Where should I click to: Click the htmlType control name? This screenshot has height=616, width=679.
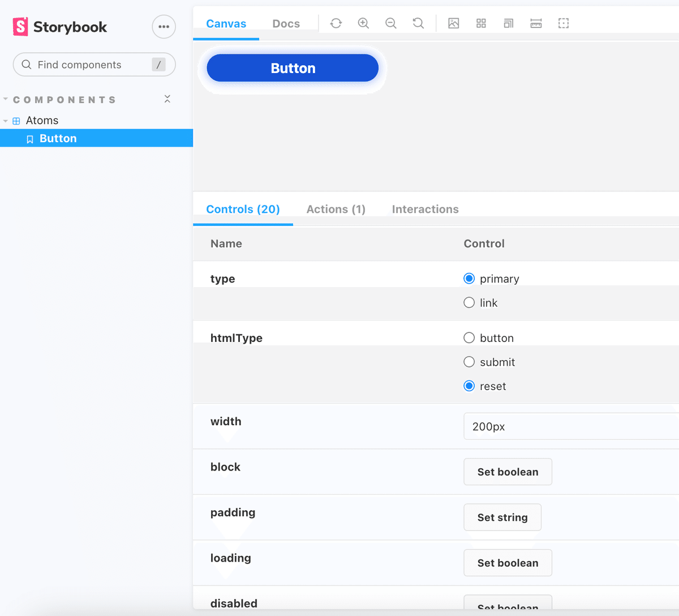tap(237, 338)
